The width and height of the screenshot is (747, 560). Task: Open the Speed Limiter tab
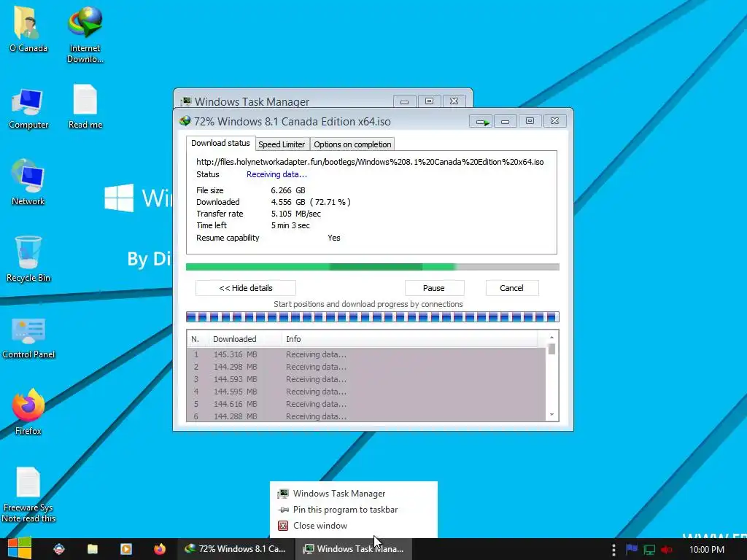[282, 144]
